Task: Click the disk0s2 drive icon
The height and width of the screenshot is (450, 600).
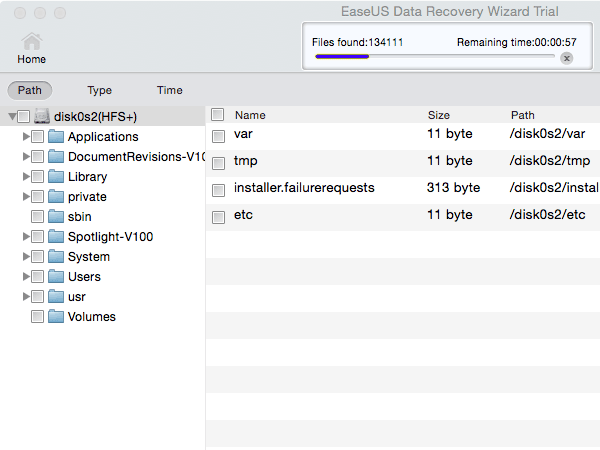Action: click(x=42, y=116)
